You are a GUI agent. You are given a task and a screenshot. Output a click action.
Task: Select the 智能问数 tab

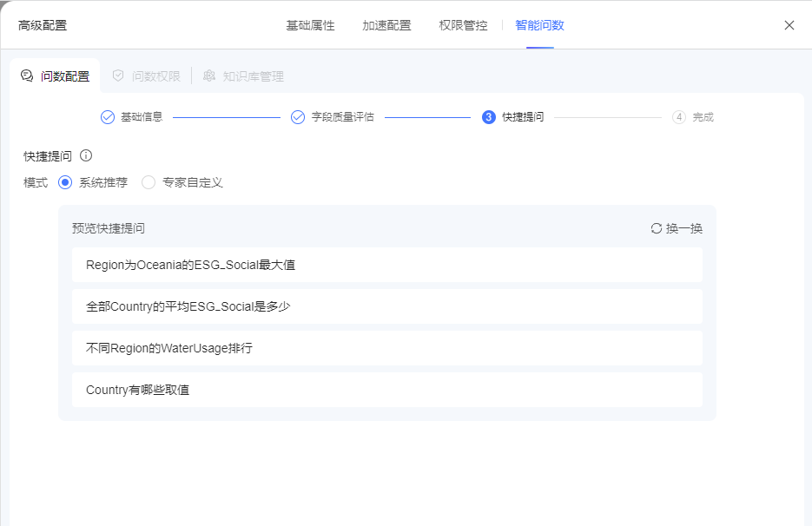(539, 25)
